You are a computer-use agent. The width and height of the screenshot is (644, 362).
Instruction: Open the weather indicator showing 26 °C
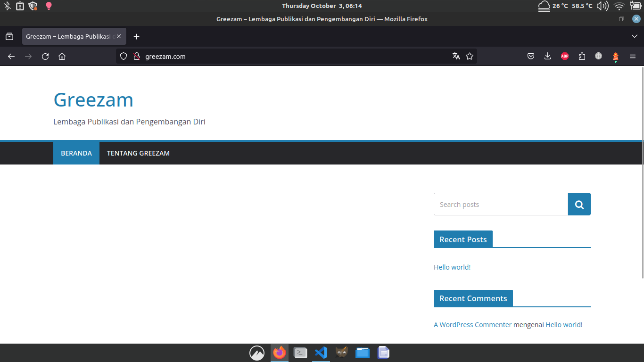pyautogui.click(x=553, y=6)
